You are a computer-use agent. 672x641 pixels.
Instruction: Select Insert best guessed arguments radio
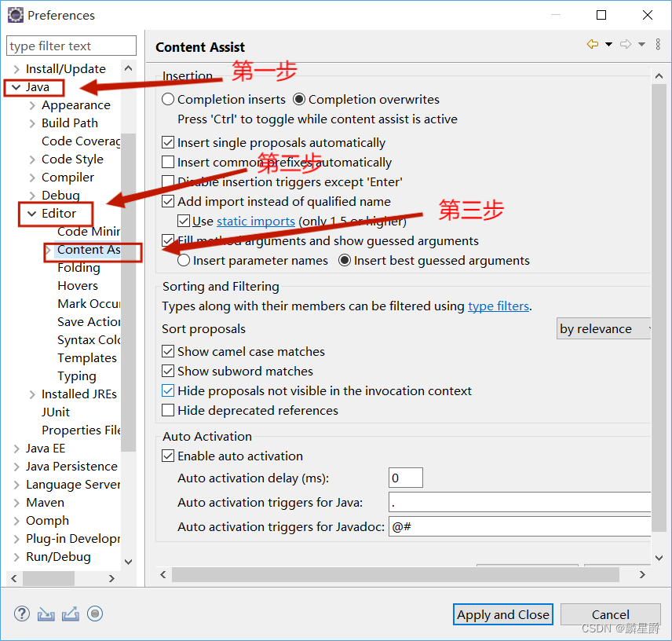tap(345, 260)
